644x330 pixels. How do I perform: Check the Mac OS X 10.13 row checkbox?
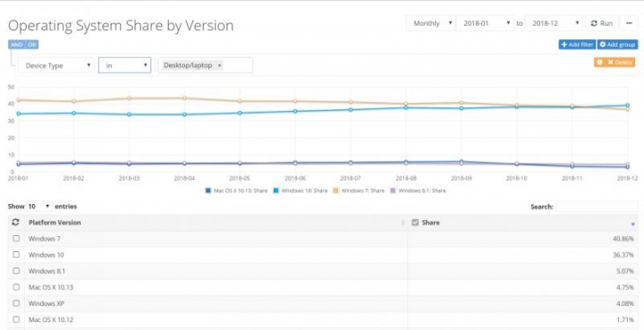pos(16,287)
